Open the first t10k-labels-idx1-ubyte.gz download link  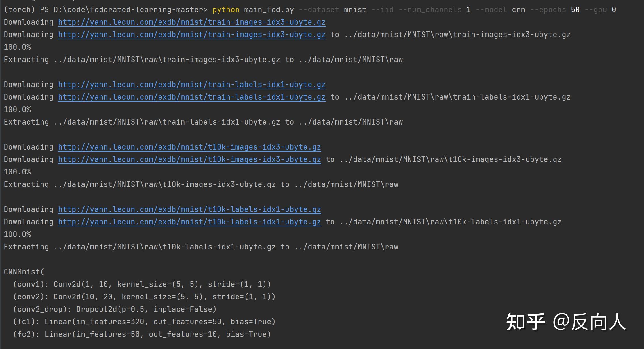point(189,209)
